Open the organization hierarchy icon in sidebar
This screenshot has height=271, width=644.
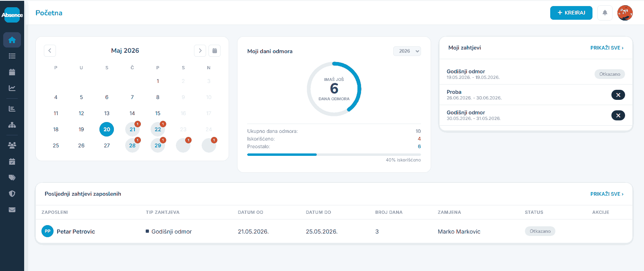click(12, 125)
